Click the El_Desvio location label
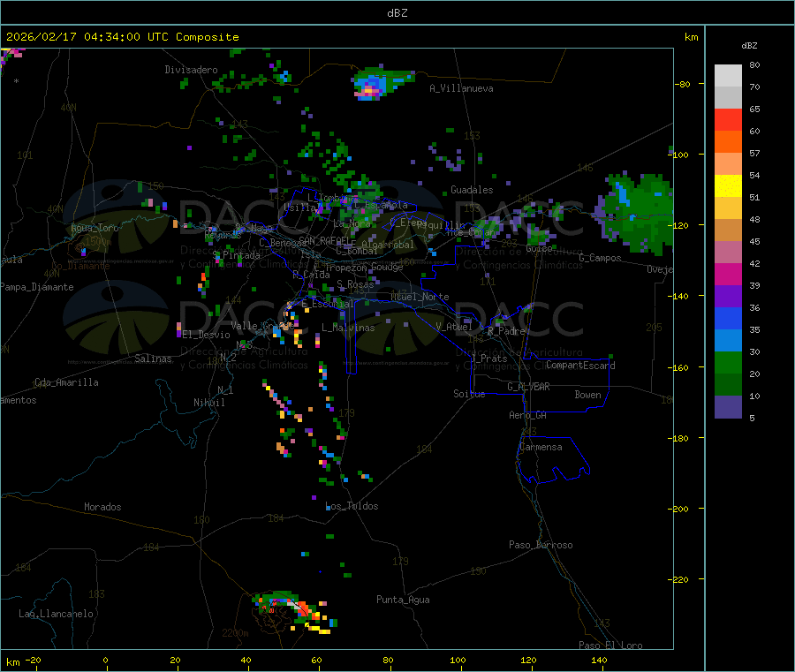Image resolution: width=795 pixels, height=672 pixels. point(206,335)
